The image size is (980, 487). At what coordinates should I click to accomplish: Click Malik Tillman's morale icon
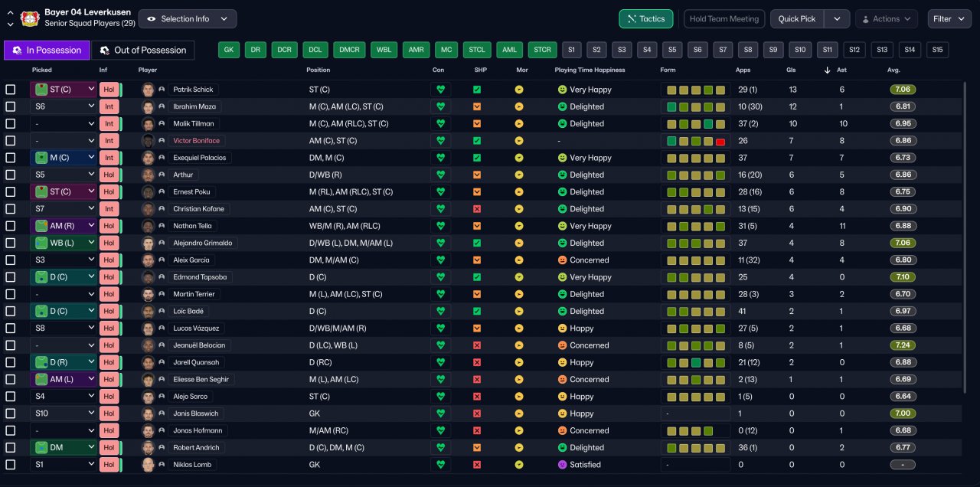point(519,124)
